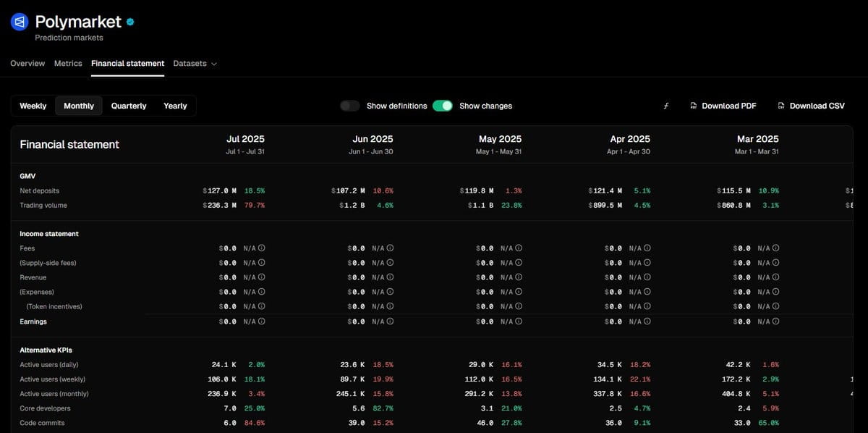Select the Monthly period view

click(x=79, y=106)
